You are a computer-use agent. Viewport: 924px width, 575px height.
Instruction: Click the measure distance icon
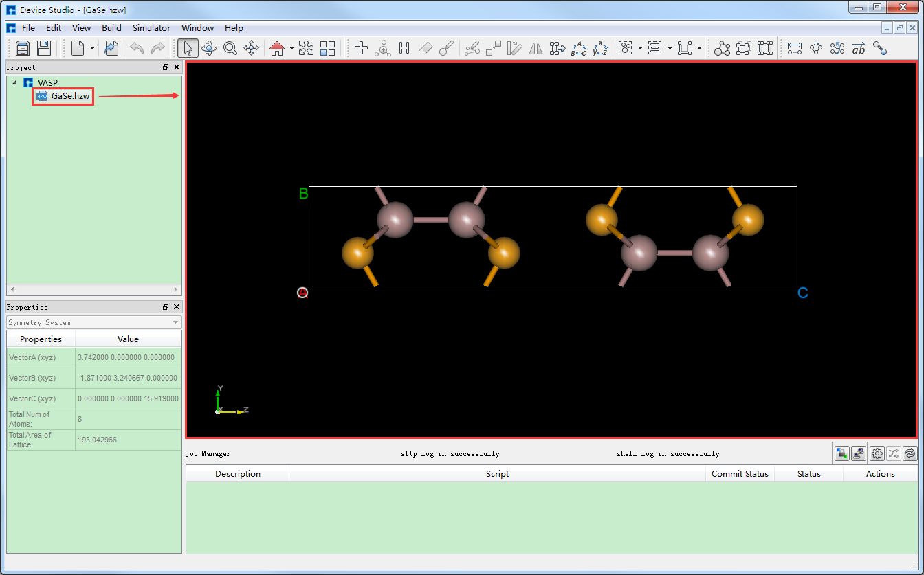795,48
